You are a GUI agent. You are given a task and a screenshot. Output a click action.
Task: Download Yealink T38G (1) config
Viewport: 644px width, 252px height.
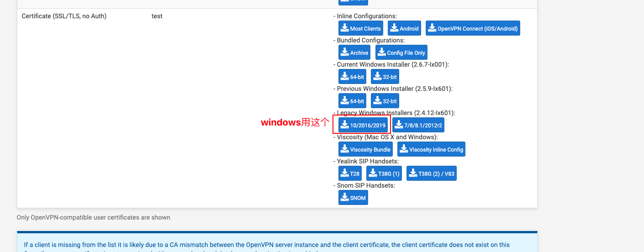384,173
